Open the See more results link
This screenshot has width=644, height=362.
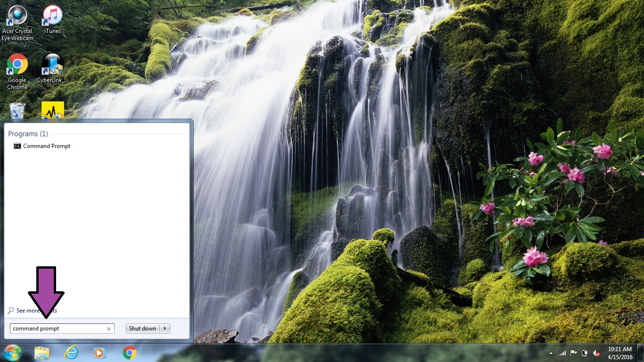(33, 311)
